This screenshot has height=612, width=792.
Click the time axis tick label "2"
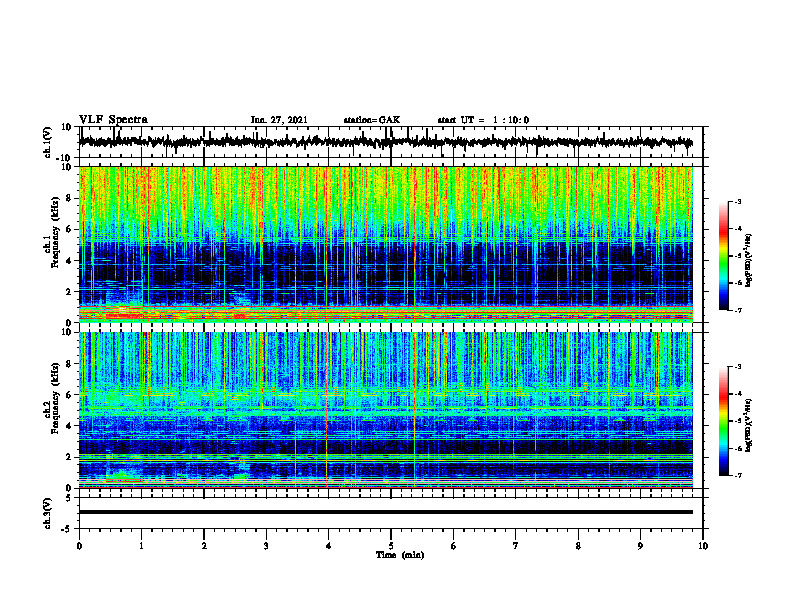204,546
